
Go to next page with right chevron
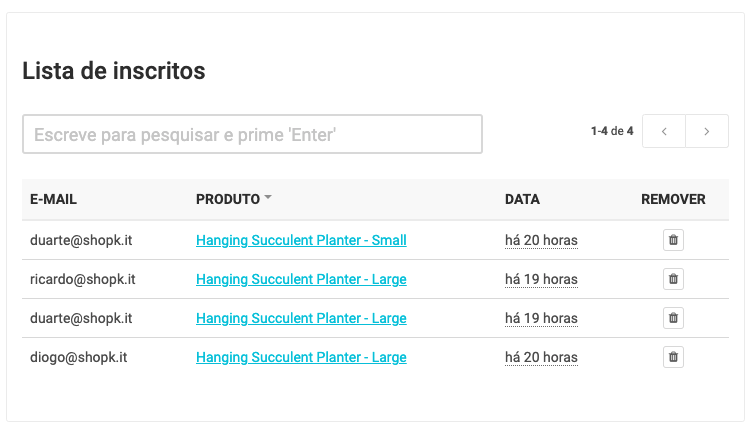pos(707,131)
